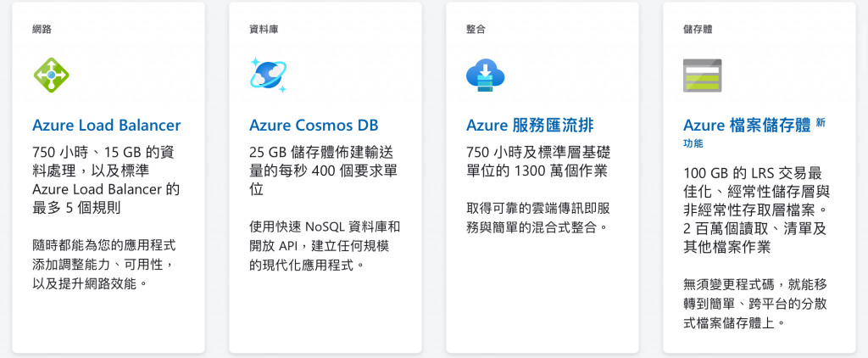The height and width of the screenshot is (358, 868).
Task: Click the 750 小時、15 GB description text
Action: 106,180
